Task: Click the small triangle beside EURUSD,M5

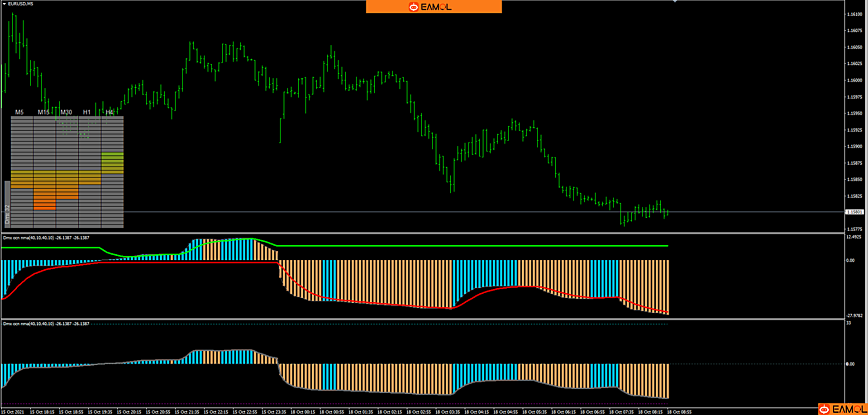Action: [x=5, y=4]
